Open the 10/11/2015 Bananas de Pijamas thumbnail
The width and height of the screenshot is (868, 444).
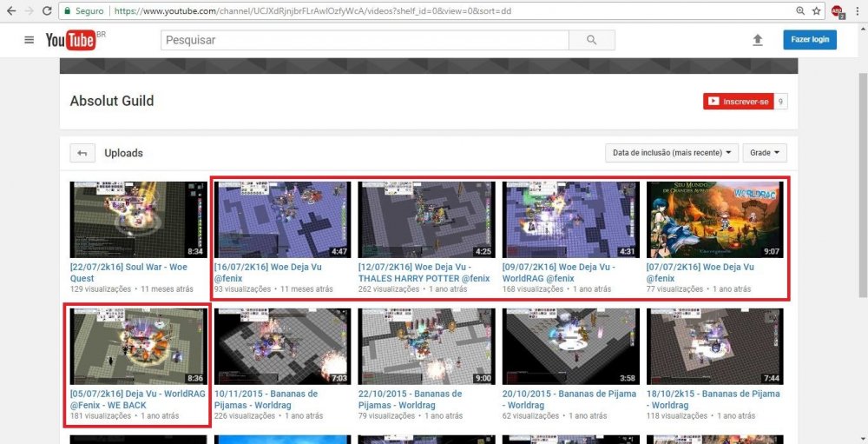tap(282, 347)
